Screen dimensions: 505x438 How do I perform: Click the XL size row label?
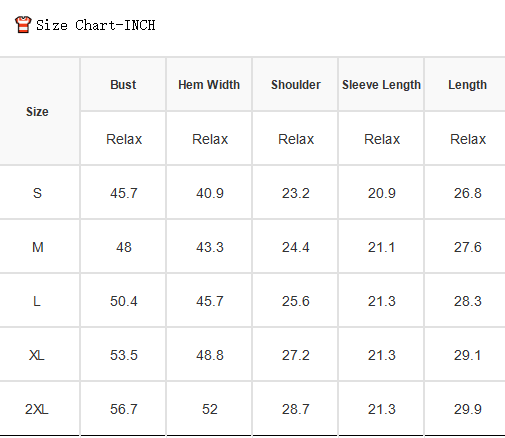[37, 355]
